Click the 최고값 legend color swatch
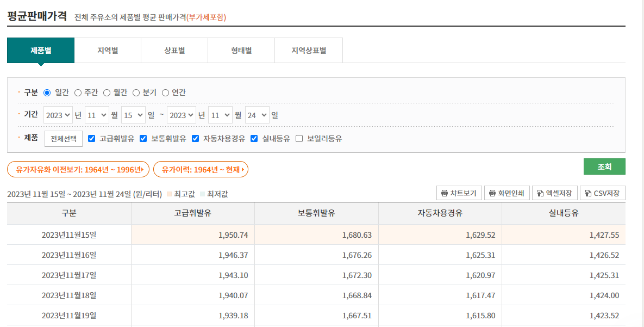This screenshot has height=327, width=644. (169, 194)
